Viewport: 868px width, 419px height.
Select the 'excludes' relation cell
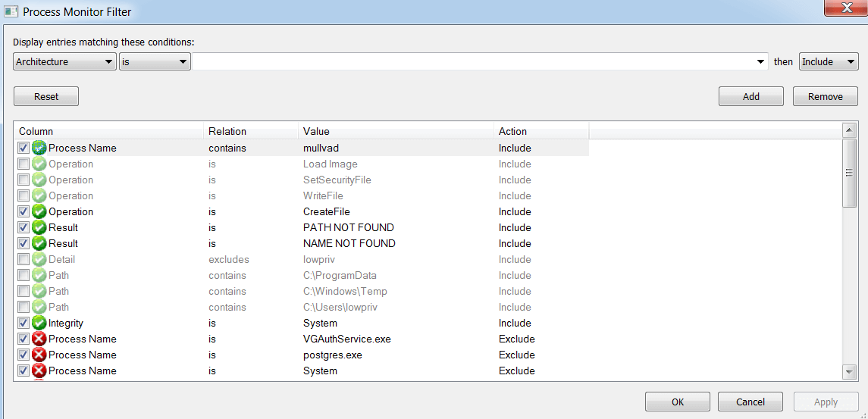[229, 259]
